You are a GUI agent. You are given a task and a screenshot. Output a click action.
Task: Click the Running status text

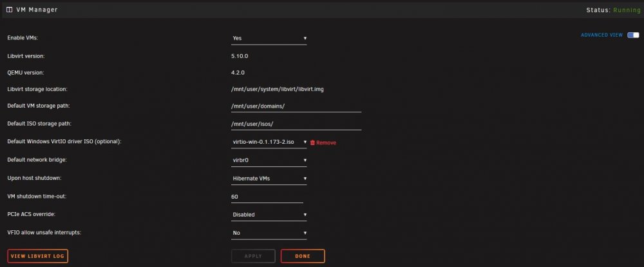coord(627,10)
